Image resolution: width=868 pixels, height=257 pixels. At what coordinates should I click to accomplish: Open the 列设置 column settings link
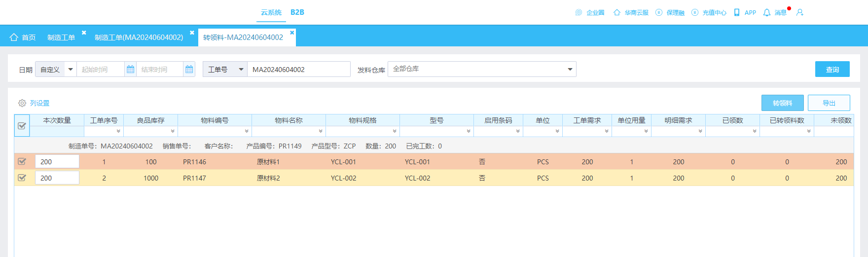(39, 103)
